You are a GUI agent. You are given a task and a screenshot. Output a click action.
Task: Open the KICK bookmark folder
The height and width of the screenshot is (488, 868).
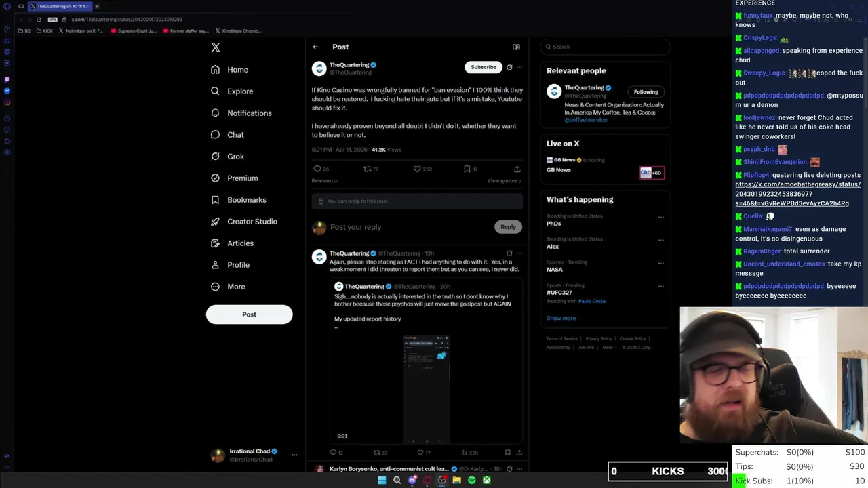tap(45, 30)
